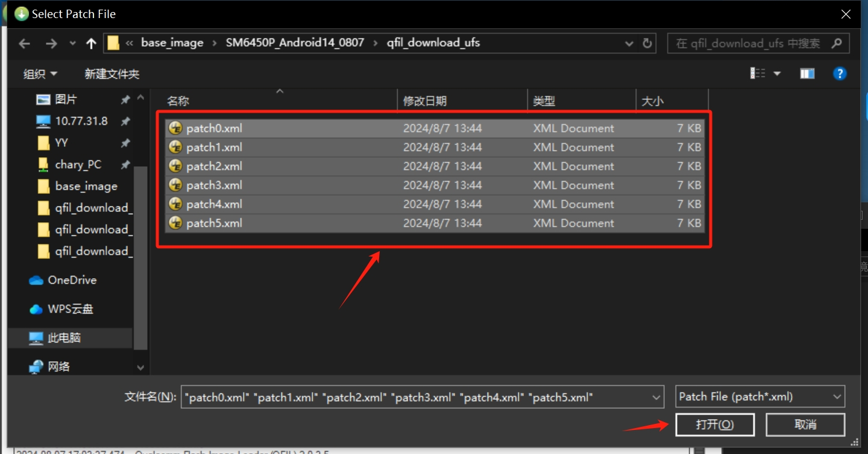868x454 pixels.
Task: Expand the file name history dropdown
Action: click(x=656, y=397)
